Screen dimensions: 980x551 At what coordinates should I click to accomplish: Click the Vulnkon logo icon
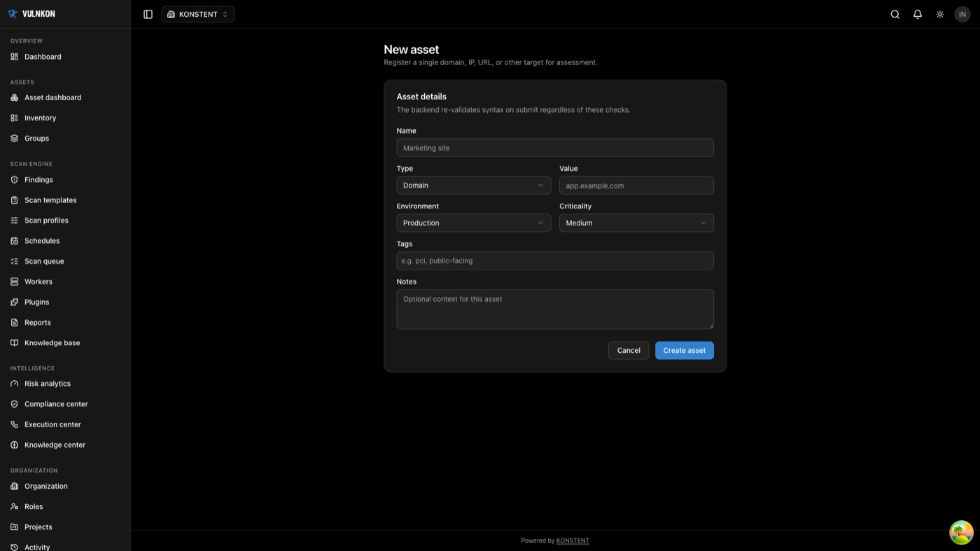(x=13, y=14)
